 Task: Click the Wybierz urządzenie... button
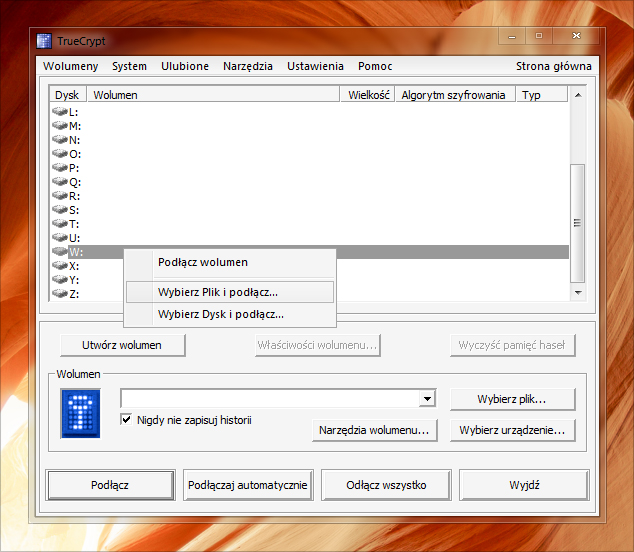point(512,430)
